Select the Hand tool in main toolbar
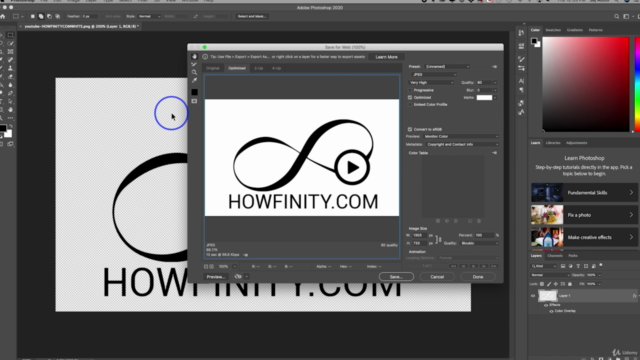The width and height of the screenshot is (640, 360). pos(11,109)
